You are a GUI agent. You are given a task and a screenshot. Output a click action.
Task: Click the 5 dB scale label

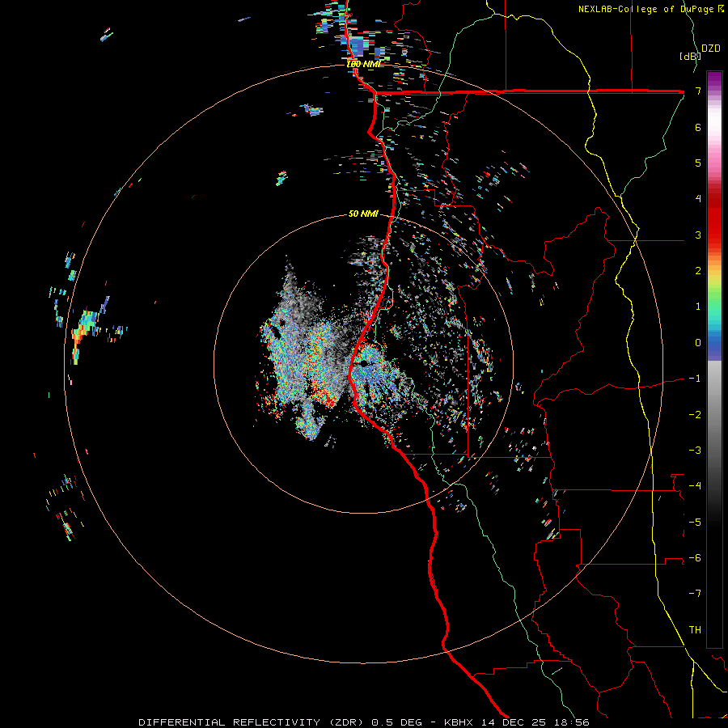[x=698, y=163]
